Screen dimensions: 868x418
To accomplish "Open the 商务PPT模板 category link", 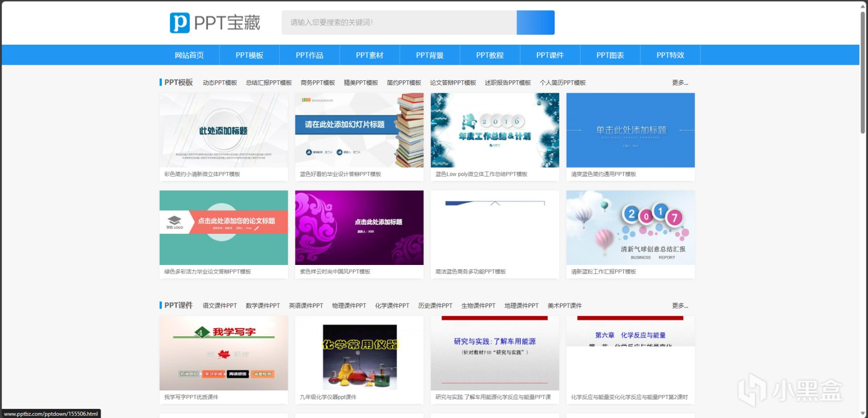I will click(318, 83).
